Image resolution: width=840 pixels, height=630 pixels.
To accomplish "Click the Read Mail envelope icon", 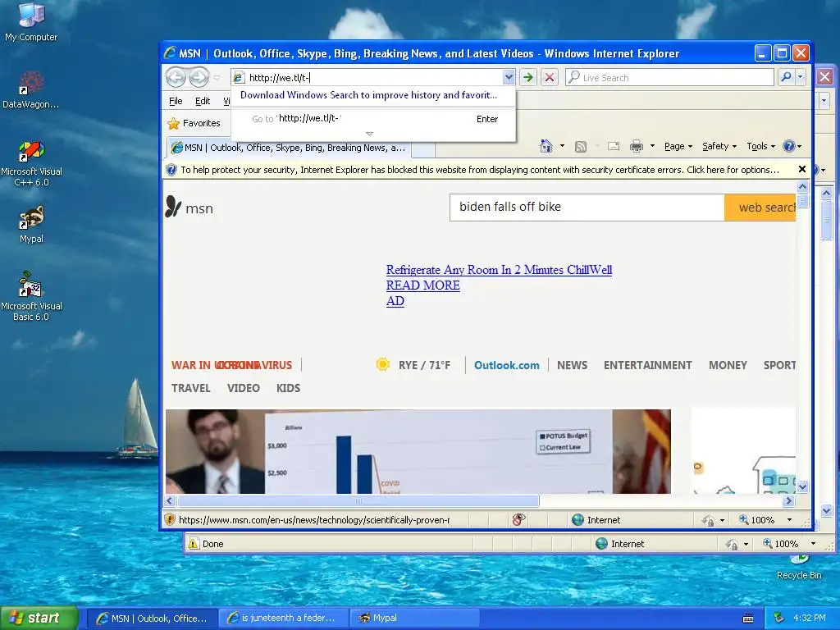I will 614,146.
